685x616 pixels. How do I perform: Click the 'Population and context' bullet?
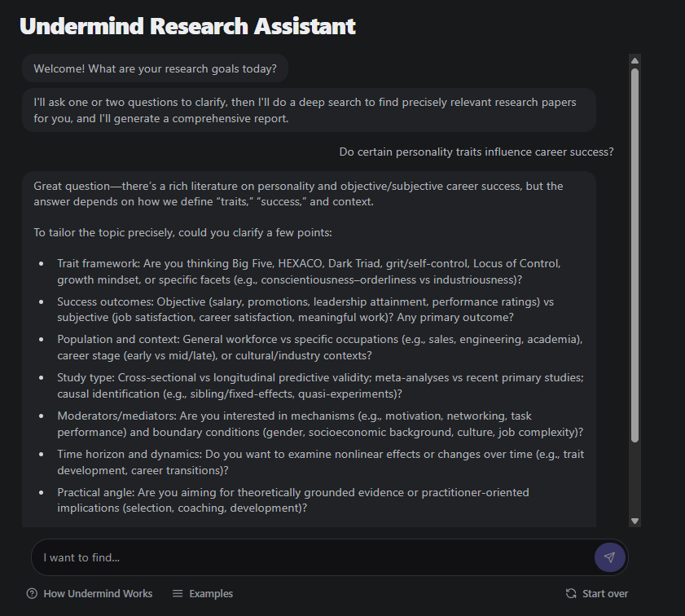pyautogui.click(x=320, y=347)
